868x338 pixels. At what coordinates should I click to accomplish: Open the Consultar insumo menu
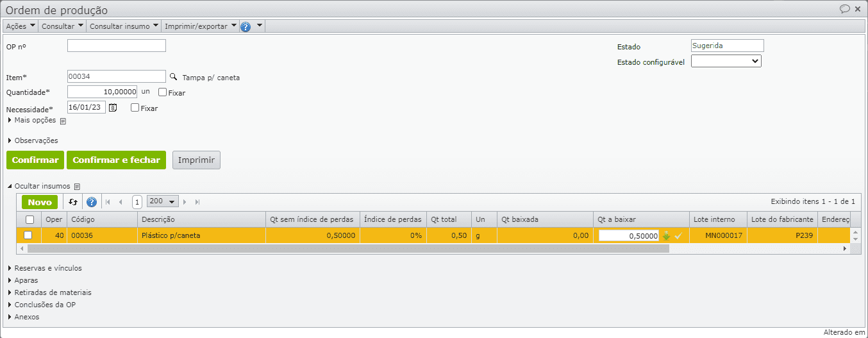pyautogui.click(x=124, y=26)
